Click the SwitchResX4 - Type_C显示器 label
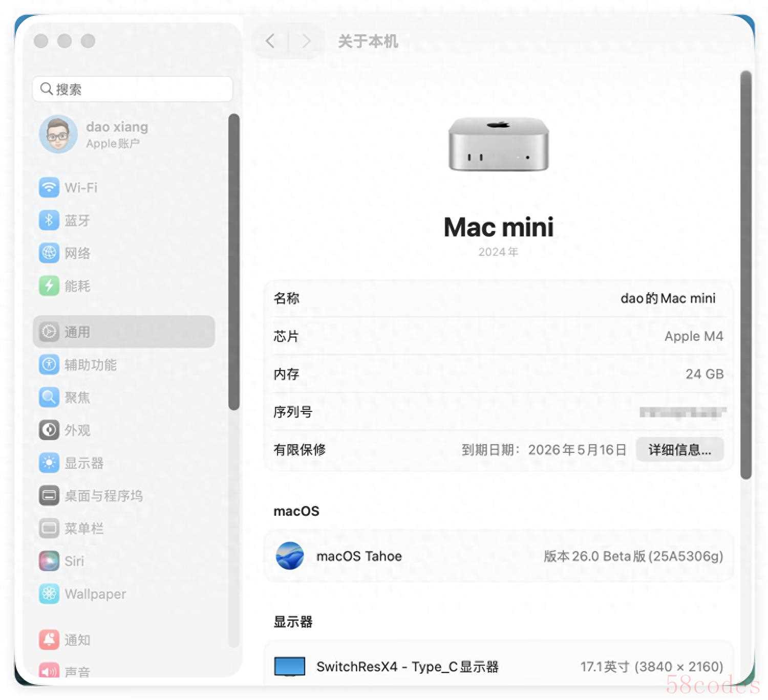 [x=408, y=667]
